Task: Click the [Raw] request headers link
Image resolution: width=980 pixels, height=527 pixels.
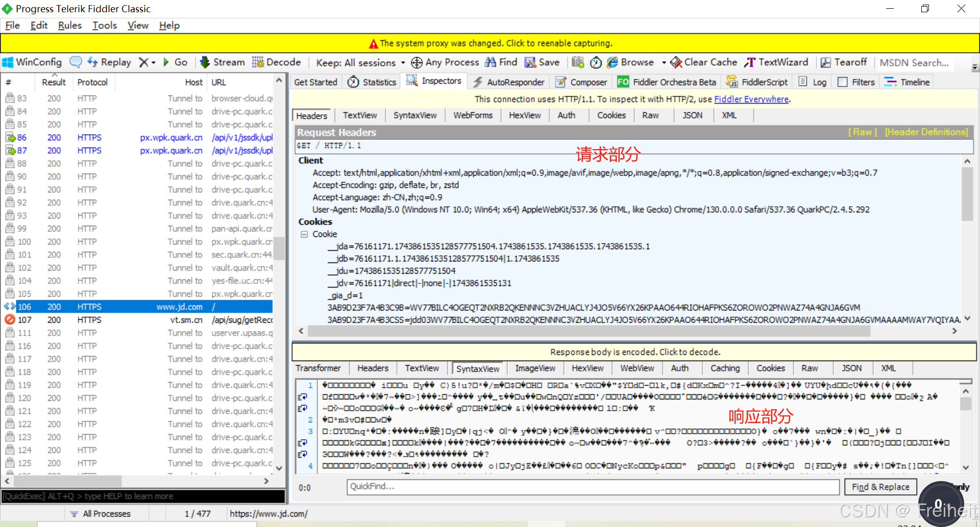Action: click(x=862, y=132)
